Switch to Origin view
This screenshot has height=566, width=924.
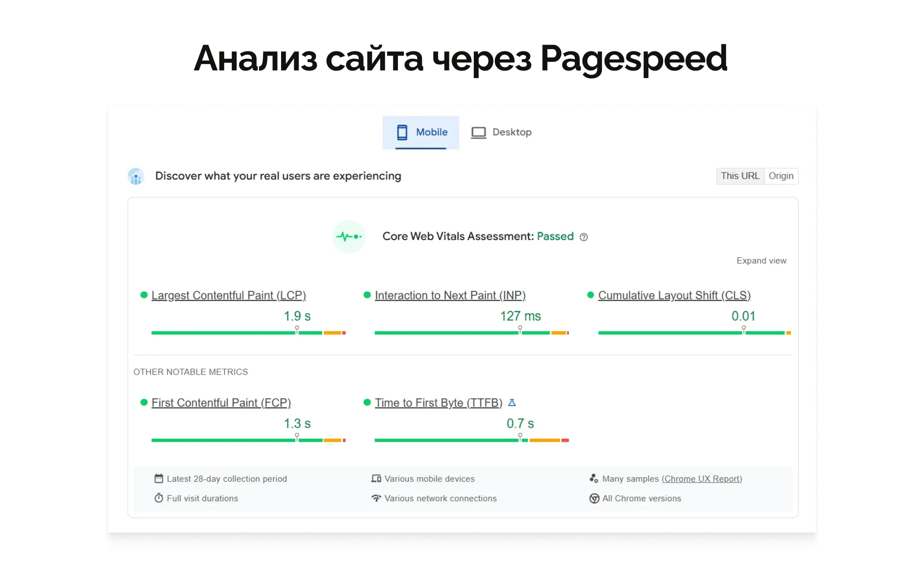781,176
